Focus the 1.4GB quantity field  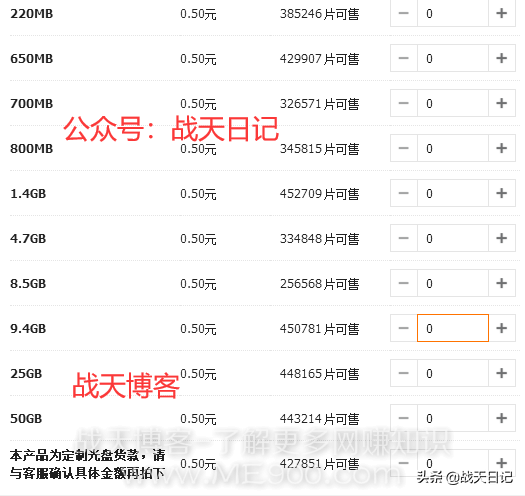[453, 193]
